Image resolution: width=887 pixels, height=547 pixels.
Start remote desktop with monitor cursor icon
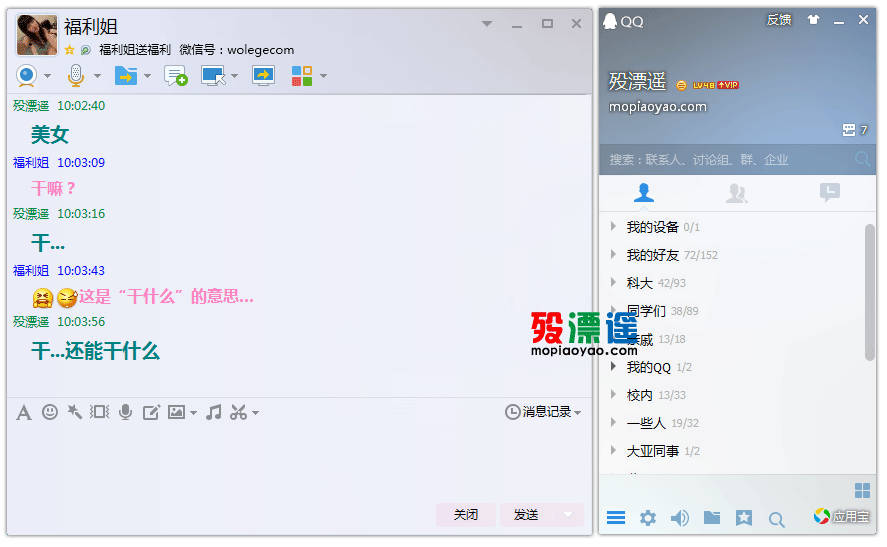pyautogui.click(x=213, y=76)
